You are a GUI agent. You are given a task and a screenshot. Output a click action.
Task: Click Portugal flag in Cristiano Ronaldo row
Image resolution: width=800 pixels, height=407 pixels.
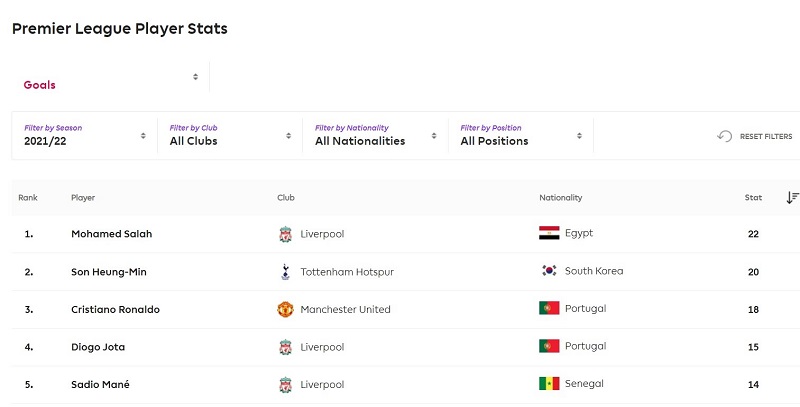pos(548,309)
